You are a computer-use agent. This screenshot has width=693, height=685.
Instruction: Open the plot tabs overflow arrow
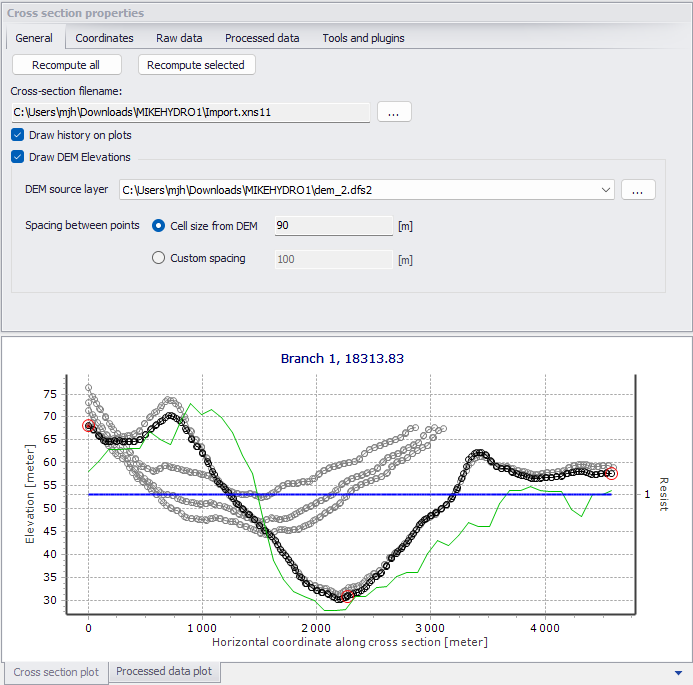[x=678, y=673]
